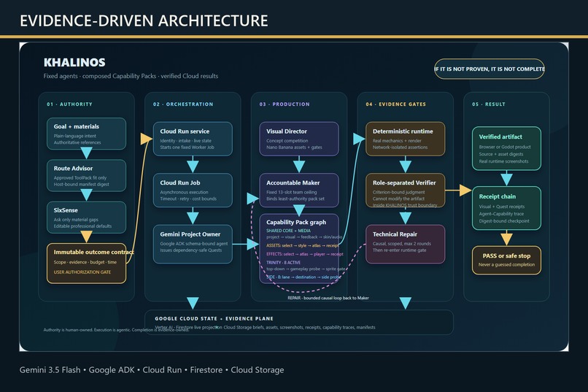588x392 pixels.
Task: Select the 'Cloud Run Job' card
Action: pyautogui.click(x=193, y=191)
